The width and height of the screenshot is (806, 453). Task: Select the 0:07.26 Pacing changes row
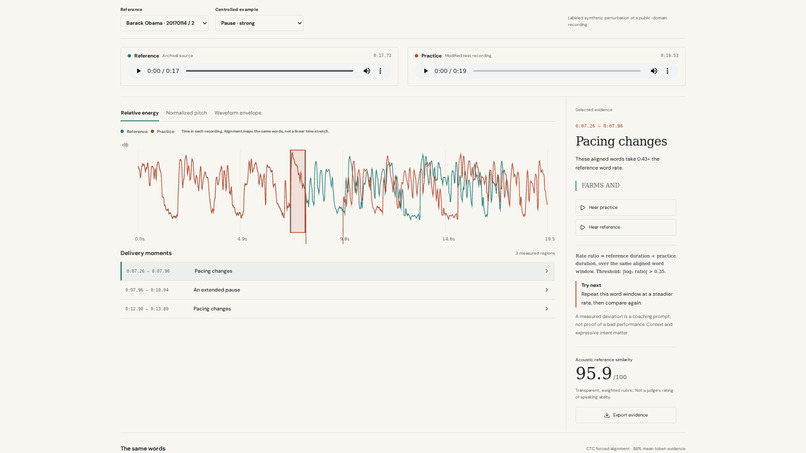338,271
